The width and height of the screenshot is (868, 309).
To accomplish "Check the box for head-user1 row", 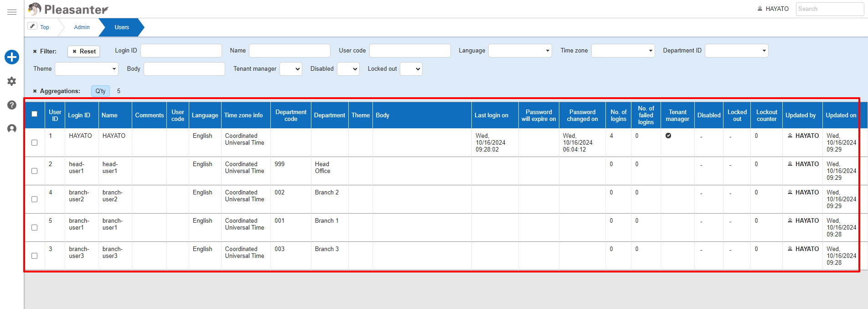I will (x=35, y=171).
